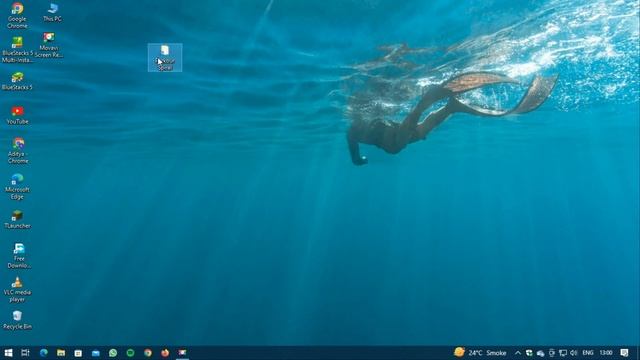The height and width of the screenshot is (360, 640).
Task: Select the Movavi Screen Recorder shortcut
Action: coord(49,45)
